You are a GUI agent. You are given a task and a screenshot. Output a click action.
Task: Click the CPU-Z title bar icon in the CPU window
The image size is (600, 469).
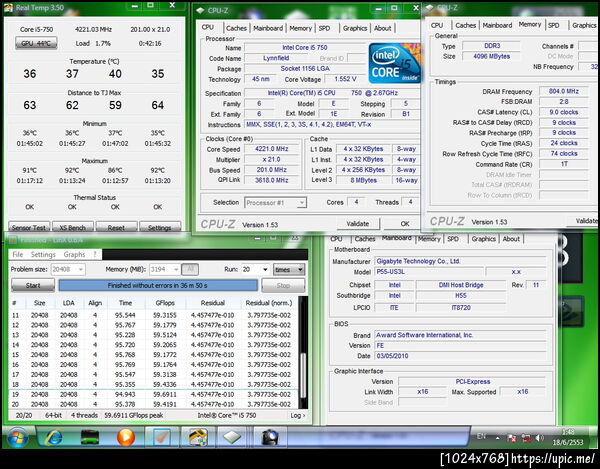201,10
